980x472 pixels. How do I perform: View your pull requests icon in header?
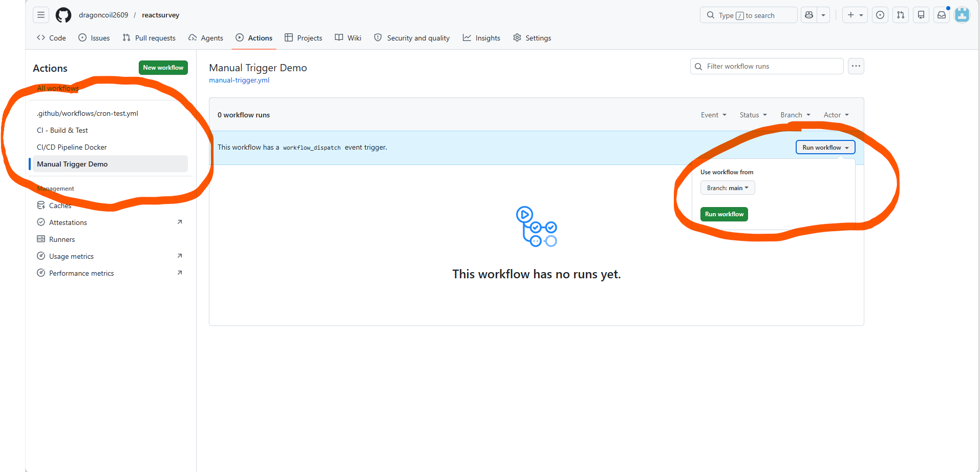[x=901, y=15]
